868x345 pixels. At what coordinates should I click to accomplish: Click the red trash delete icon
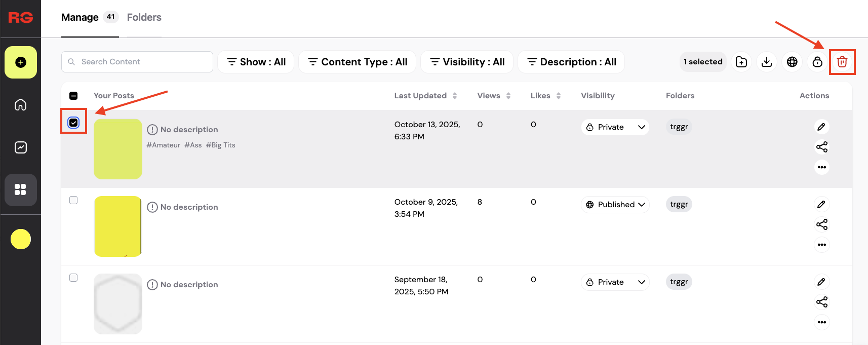point(842,62)
